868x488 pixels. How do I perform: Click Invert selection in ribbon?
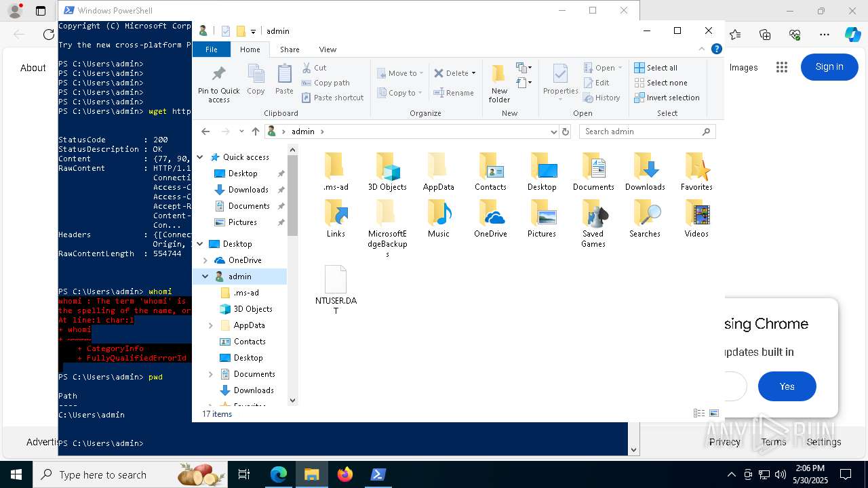tap(667, 98)
